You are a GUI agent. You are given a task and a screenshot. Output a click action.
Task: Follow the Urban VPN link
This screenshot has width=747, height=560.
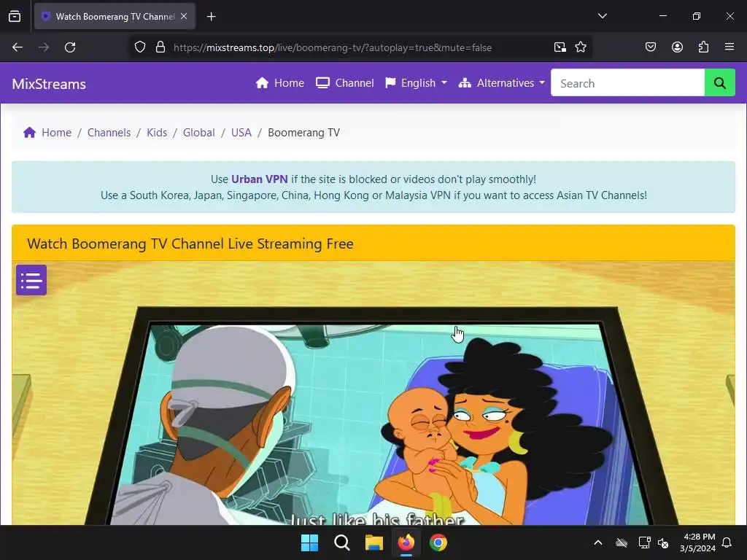click(x=259, y=179)
